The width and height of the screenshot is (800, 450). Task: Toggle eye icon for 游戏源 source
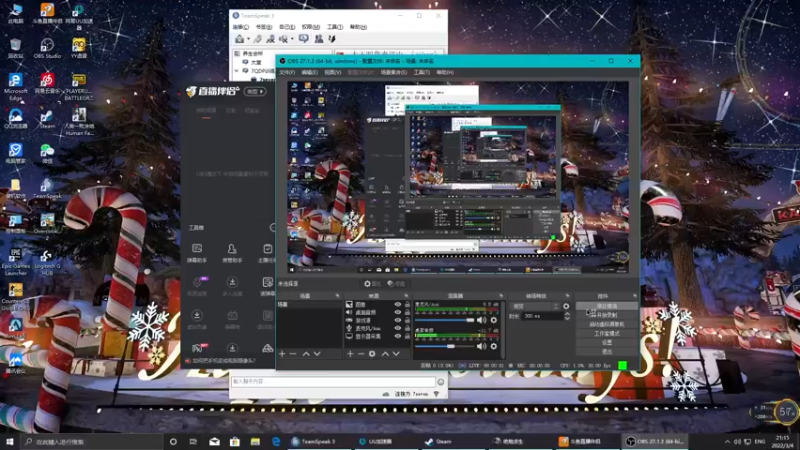coord(397,320)
